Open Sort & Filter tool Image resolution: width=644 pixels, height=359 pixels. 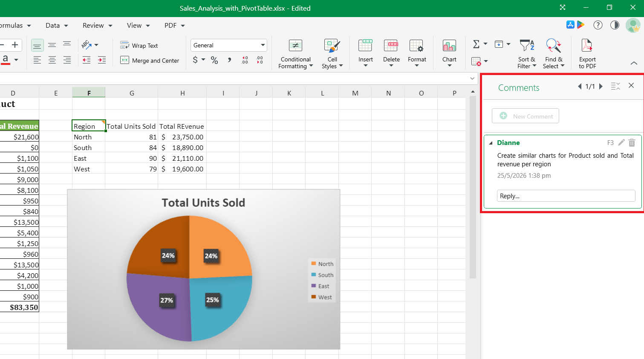click(527, 54)
